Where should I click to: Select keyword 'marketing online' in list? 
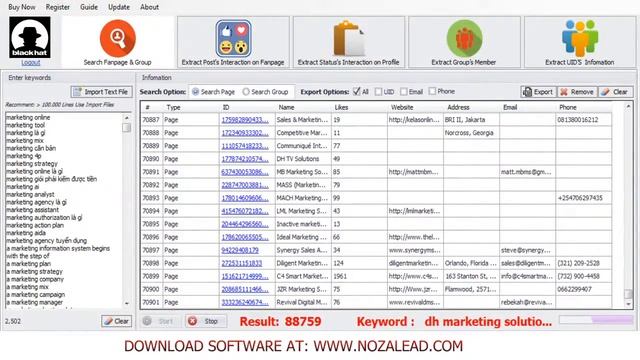(x=28, y=118)
